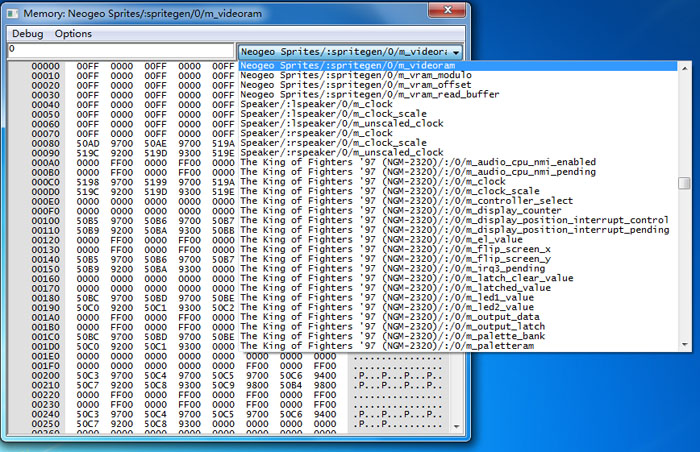Select Neogeo Sprites m_vram_modulo entry
Viewport: 700px width, 452px height.
tap(458, 75)
